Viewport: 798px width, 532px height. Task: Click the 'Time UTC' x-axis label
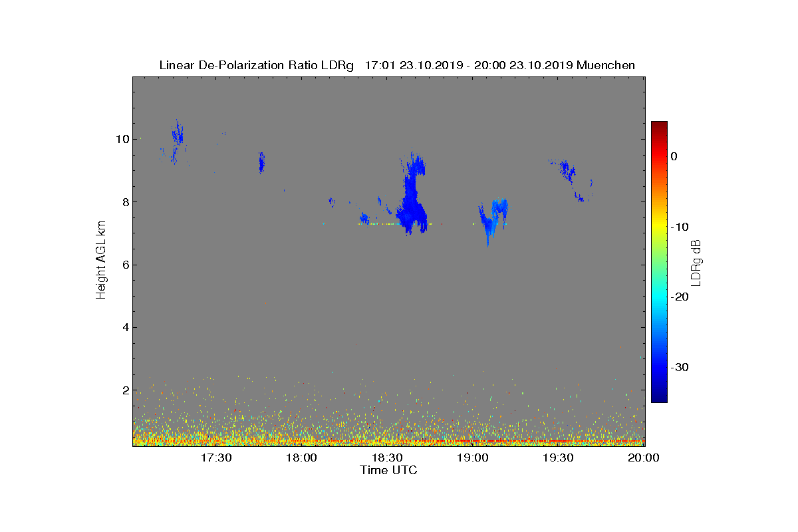click(x=388, y=470)
